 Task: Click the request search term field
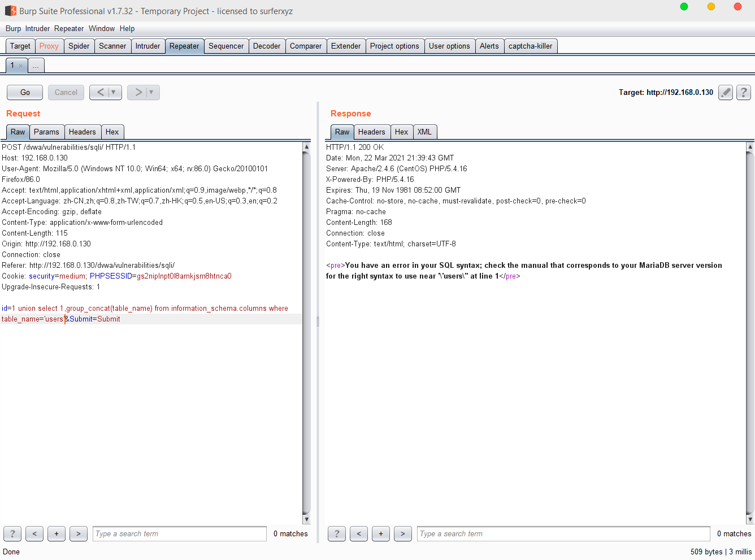[180, 533]
